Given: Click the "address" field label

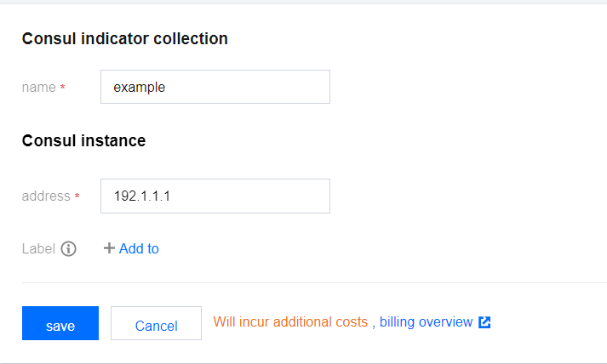Looking at the screenshot, I should point(46,196).
